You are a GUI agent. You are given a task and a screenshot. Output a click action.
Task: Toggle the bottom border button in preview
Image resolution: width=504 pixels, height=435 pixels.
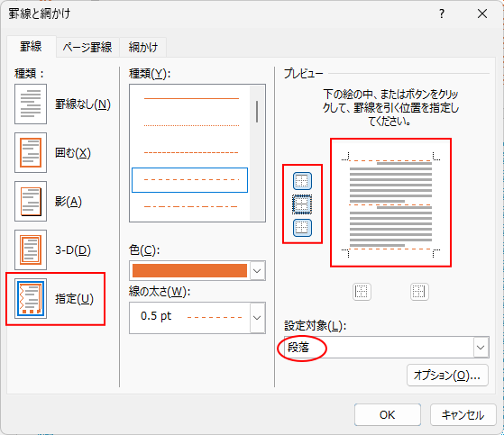point(302,228)
